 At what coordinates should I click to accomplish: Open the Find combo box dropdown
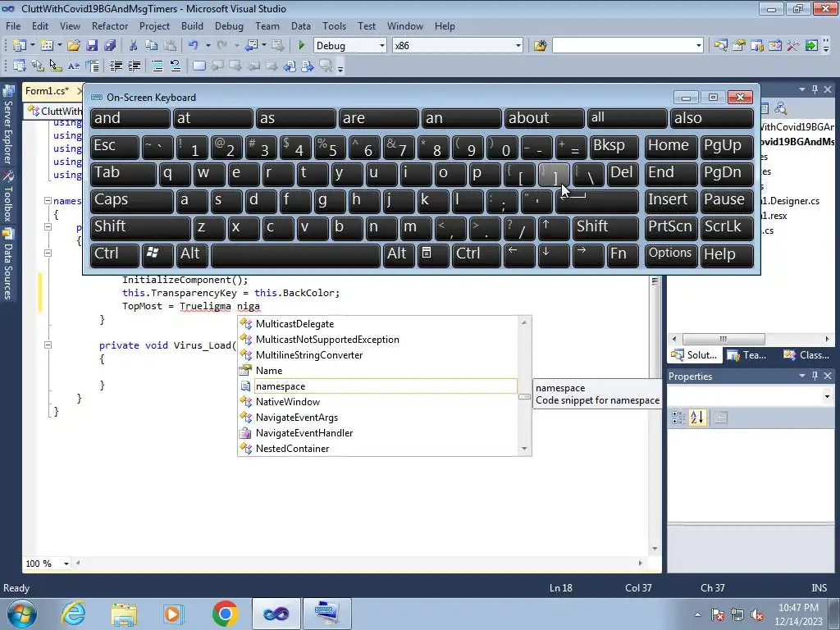tap(699, 46)
